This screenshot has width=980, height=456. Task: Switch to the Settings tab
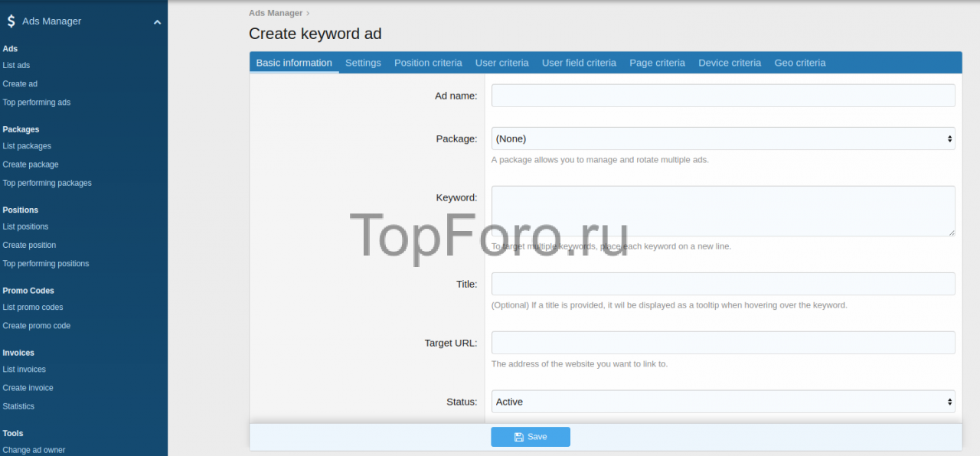pyautogui.click(x=363, y=63)
